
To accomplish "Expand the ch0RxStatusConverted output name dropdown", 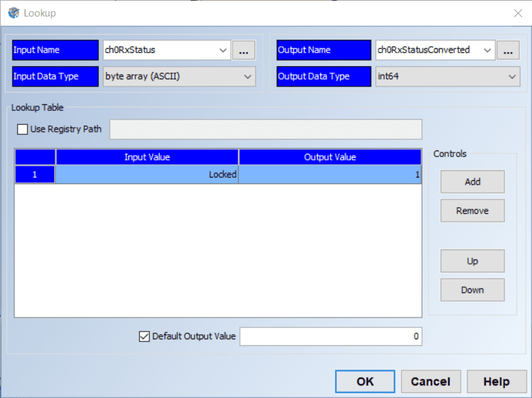I will pos(487,50).
